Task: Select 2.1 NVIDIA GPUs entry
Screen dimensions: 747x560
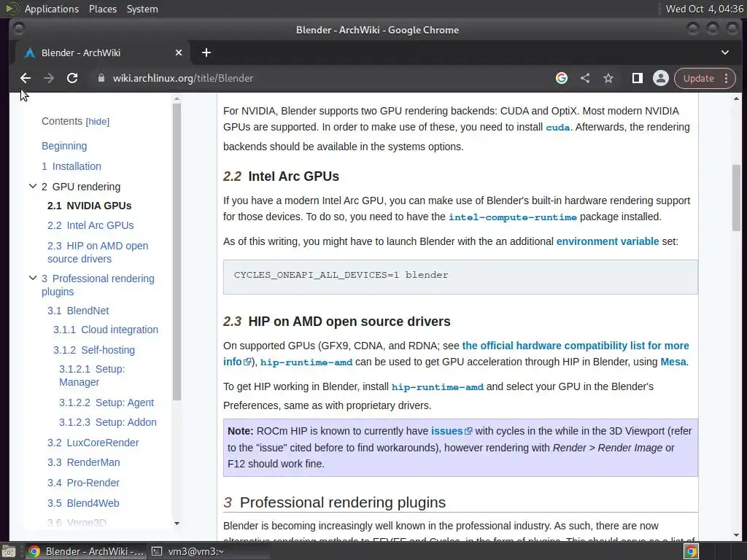Action: pyautogui.click(x=90, y=206)
